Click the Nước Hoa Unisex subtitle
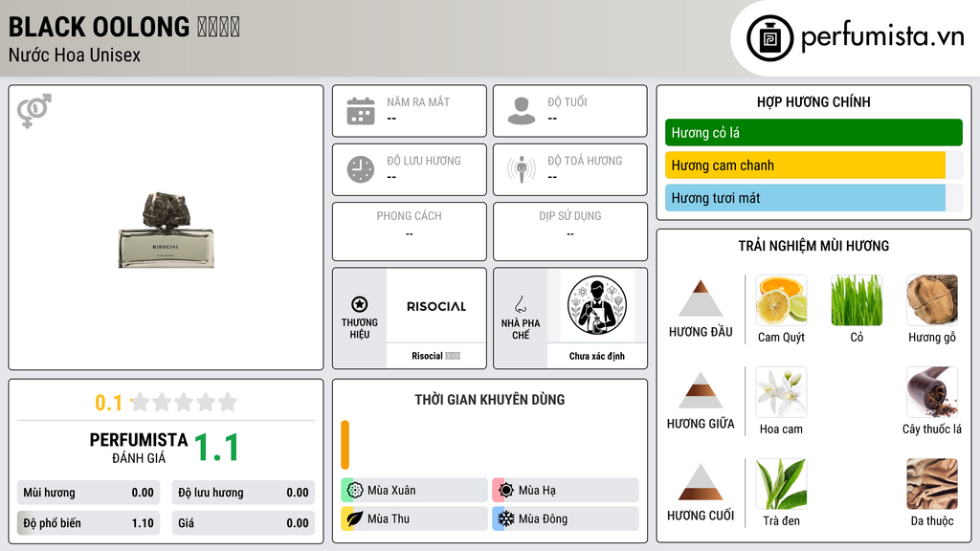The height and width of the screenshot is (551, 980). tap(75, 55)
